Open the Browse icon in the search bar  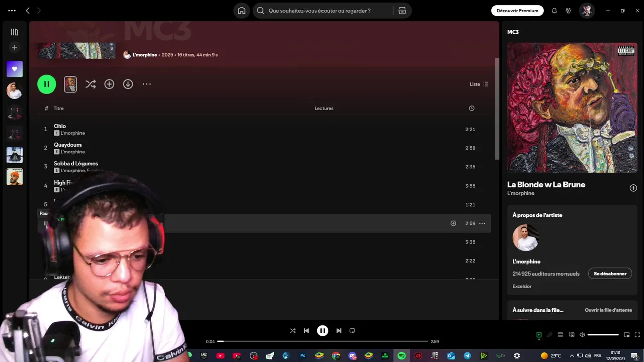[402, 11]
